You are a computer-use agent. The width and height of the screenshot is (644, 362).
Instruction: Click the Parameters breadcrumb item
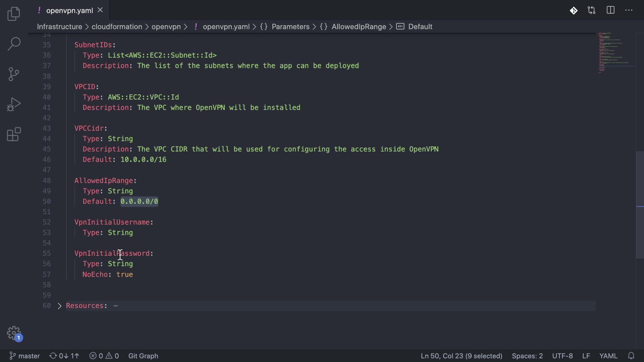[290, 27]
